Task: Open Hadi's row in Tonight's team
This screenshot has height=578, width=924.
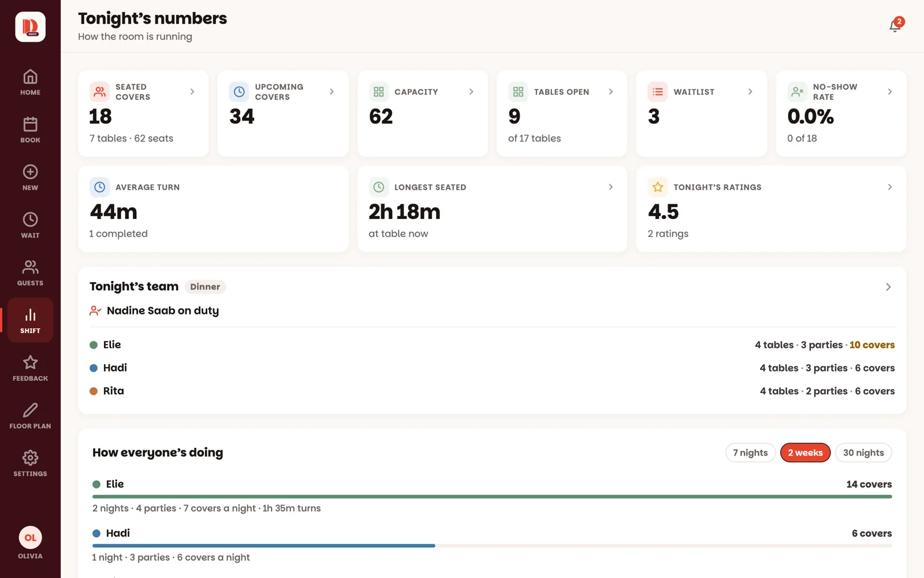Action: (492, 368)
